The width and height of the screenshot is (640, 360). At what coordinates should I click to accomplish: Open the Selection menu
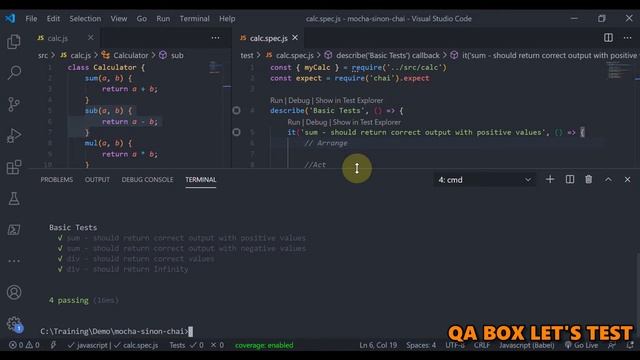point(85,18)
